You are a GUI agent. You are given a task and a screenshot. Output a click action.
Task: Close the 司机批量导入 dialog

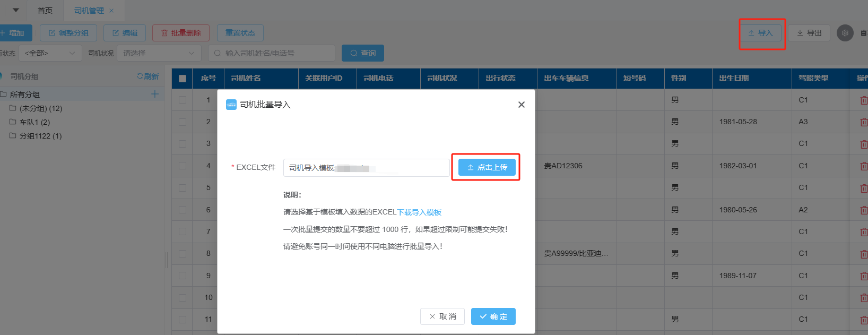[521, 105]
